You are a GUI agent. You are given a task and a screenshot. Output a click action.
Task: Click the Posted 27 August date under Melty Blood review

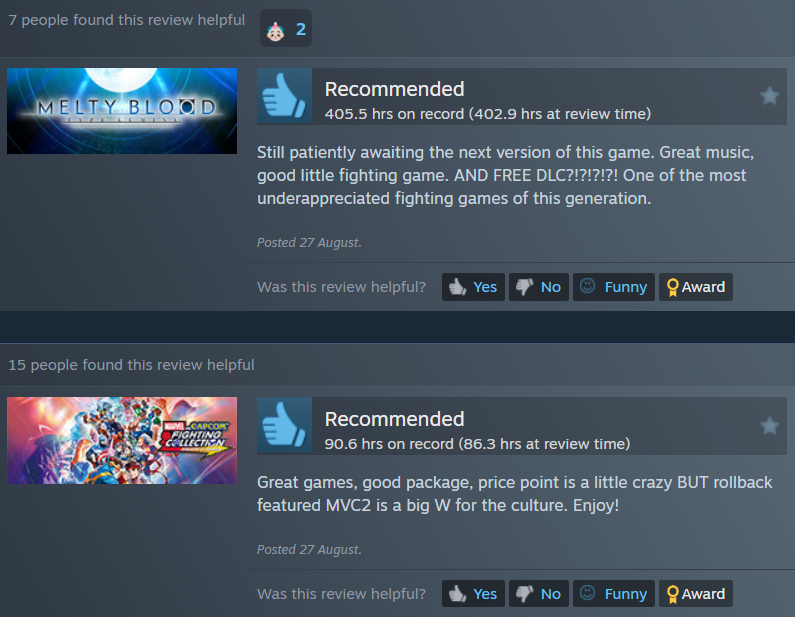309,242
